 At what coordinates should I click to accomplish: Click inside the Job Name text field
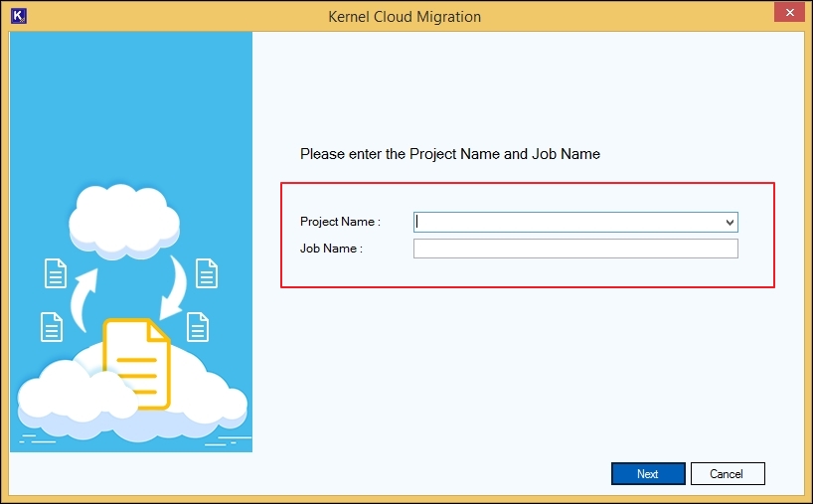pyautogui.click(x=575, y=249)
